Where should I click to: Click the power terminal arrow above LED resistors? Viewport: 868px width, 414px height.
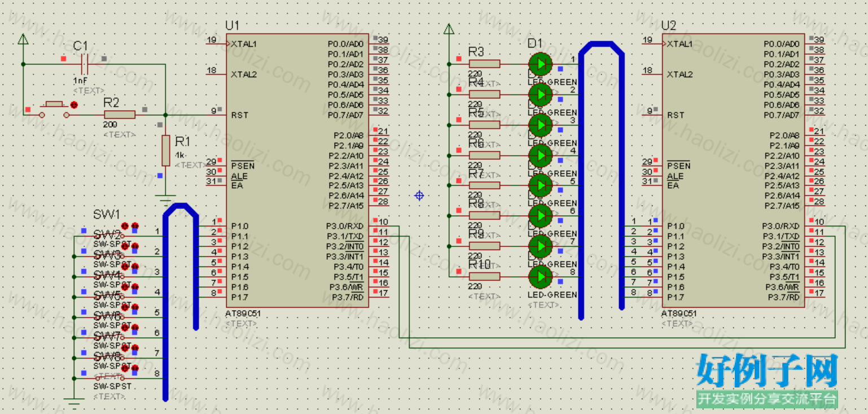coord(449,29)
